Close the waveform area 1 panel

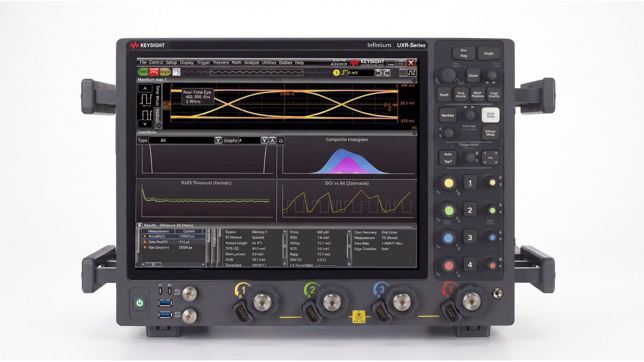414,80
